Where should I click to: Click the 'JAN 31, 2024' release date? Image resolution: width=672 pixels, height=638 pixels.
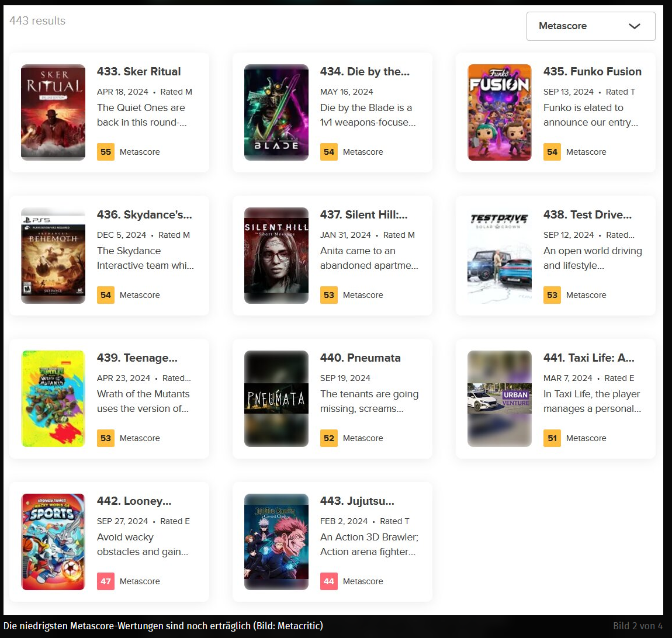coord(345,235)
